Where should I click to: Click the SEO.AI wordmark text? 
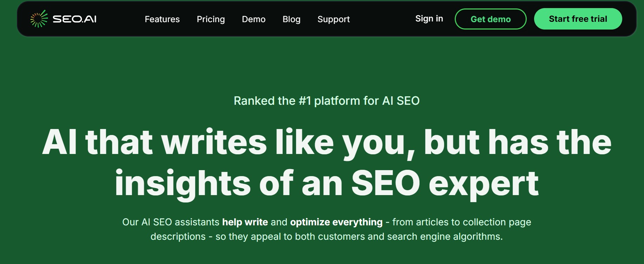[74, 19]
